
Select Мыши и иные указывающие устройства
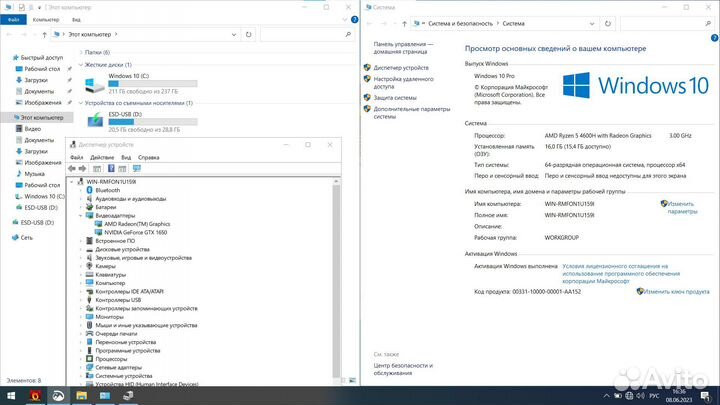point(146,326)
